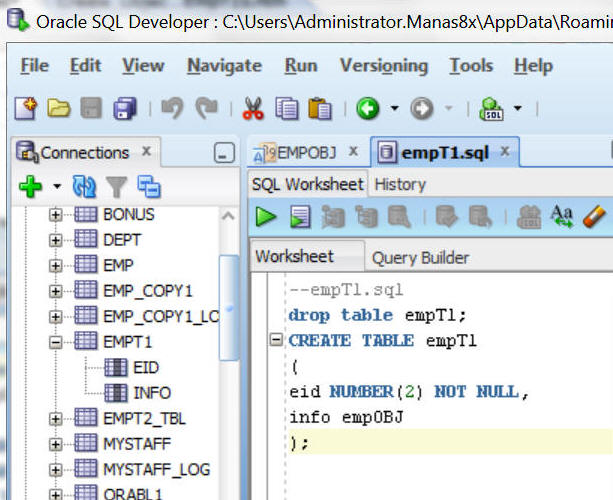Click the green plus New Connection icon
This screenshot has height=500, width=613.
[x=30, y=186]
